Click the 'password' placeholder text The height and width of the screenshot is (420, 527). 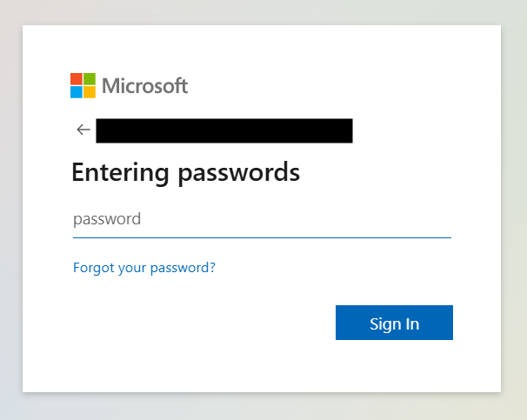click(x=107, y=219)
